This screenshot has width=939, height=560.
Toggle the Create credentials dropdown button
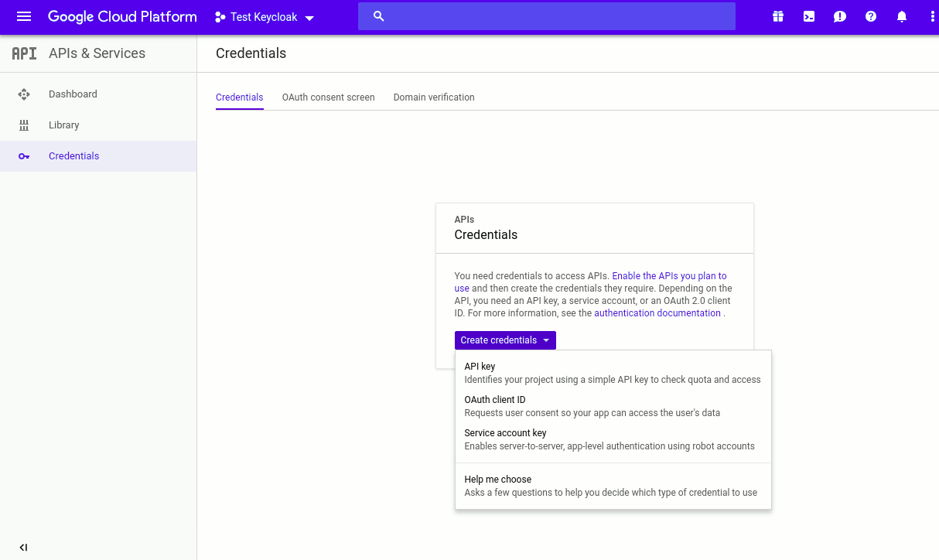click(x=505, y=340)
